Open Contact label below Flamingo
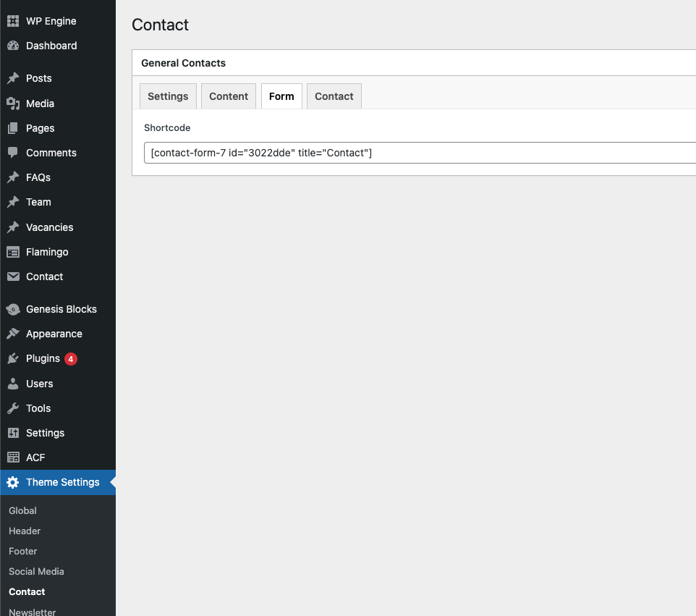The image size is (696, 616). (x=44, y=277)
